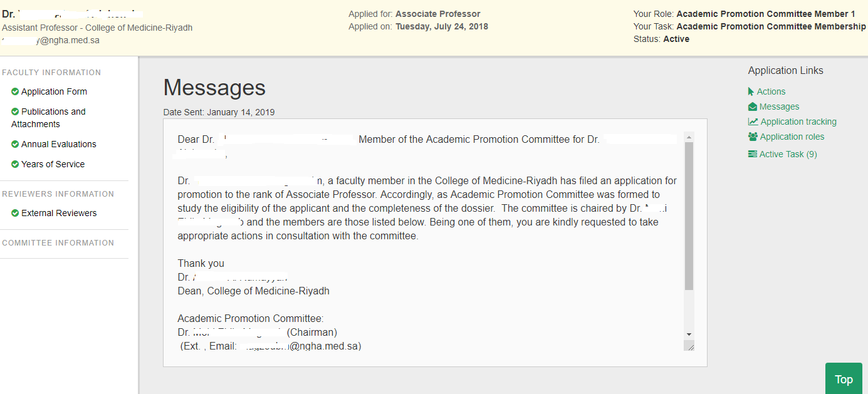
Task: Click the message scrollbar down arrow
Action: pos(689,334)
